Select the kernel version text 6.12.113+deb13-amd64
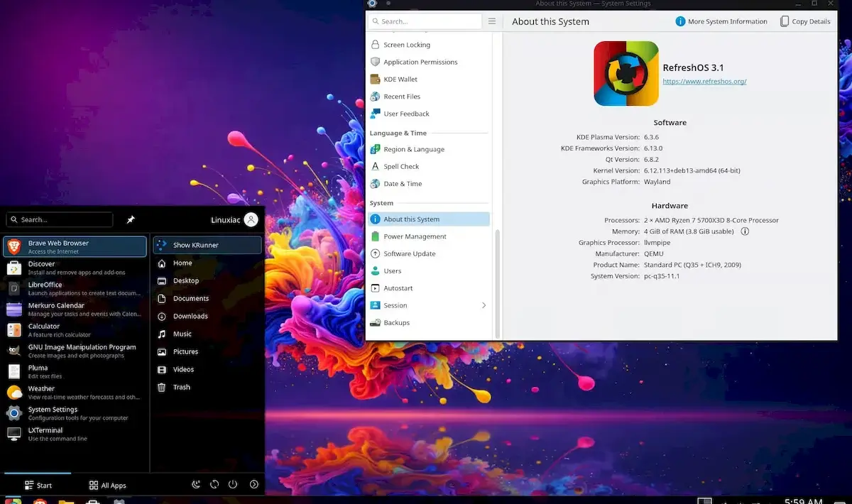This screenshot has width=852, height=504. pos(692,171)
